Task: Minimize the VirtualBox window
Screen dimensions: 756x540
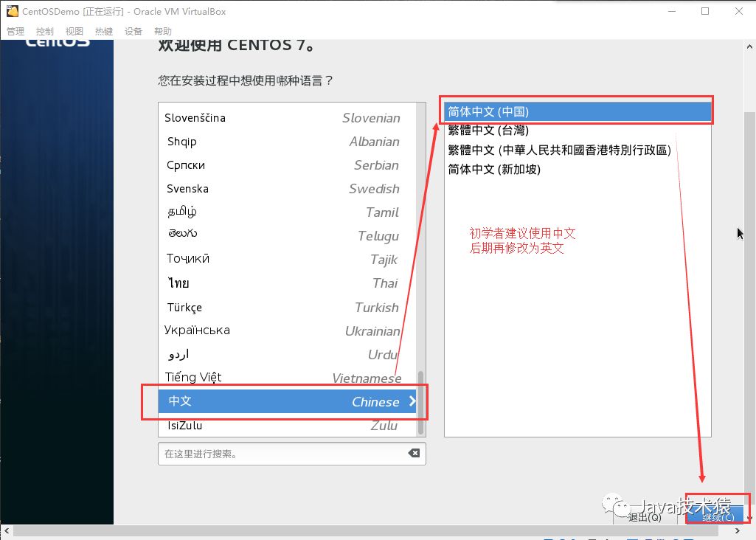Action: [x=672, y=11]
